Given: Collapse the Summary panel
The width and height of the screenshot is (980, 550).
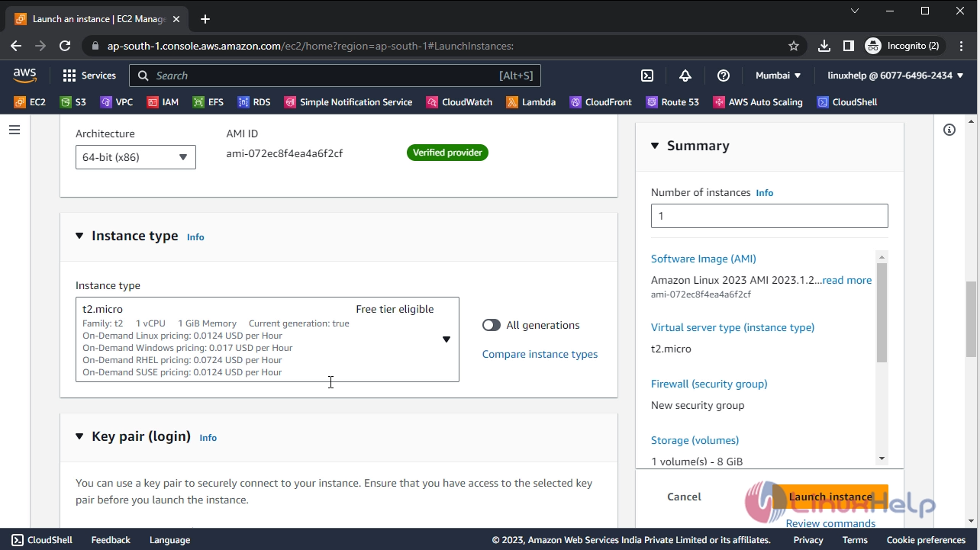Looking at the screenshot, I should point(655,146).
